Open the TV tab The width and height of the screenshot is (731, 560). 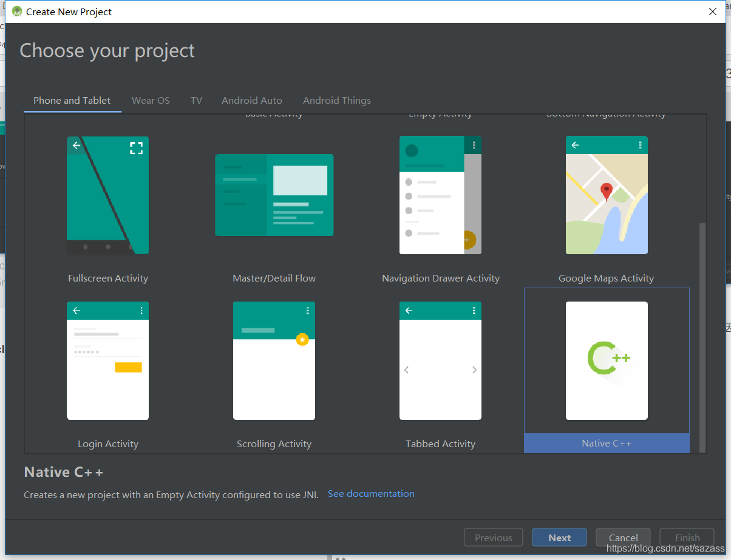(196, 101)
